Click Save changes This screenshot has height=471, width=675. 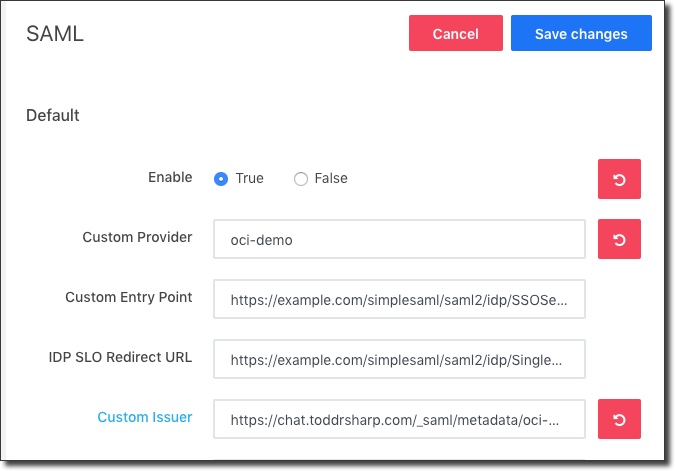click(581, 34)
